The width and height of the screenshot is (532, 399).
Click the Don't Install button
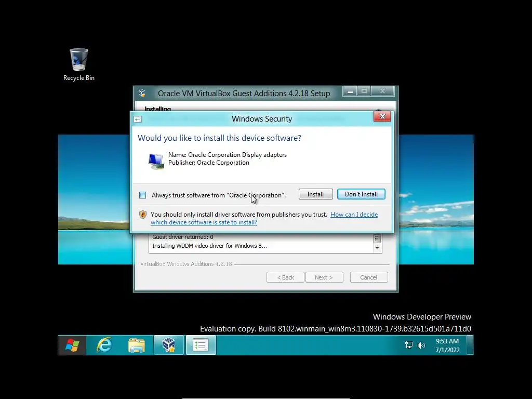coord(361,194)
